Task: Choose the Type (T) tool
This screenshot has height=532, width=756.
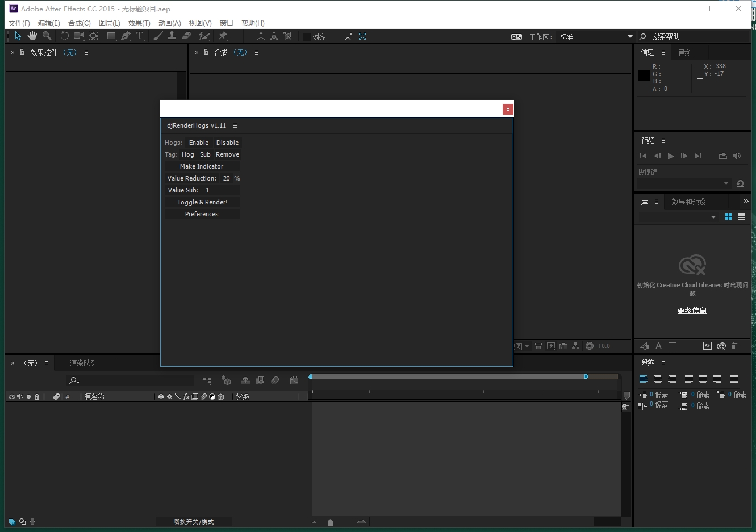Action: [x=140, y=36]
